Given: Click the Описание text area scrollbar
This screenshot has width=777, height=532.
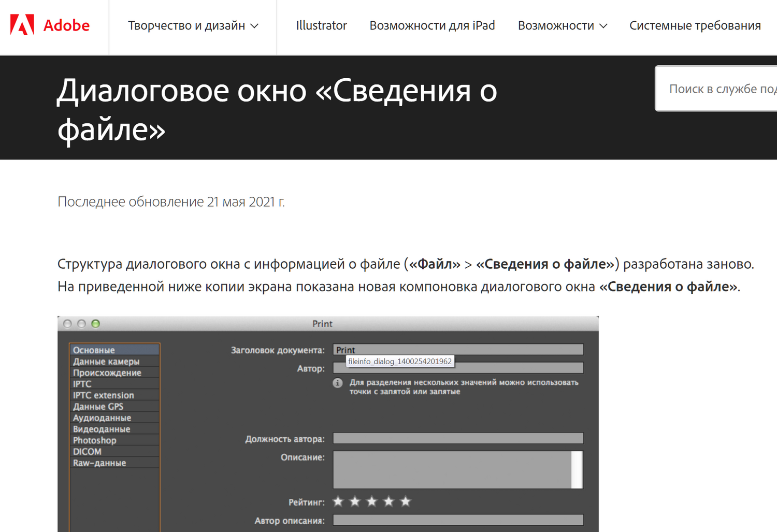Looking at the screenshot, I should pyautogui.click(x=577, y=470).
